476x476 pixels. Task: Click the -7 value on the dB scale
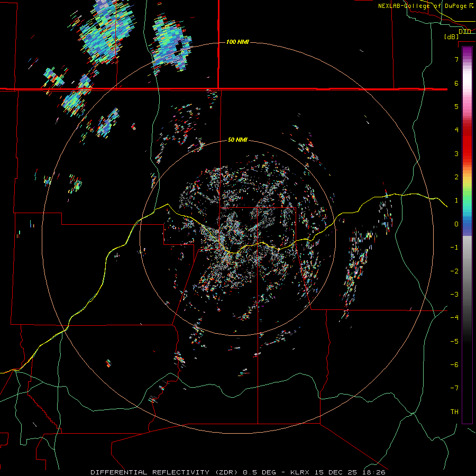point(454,388)
